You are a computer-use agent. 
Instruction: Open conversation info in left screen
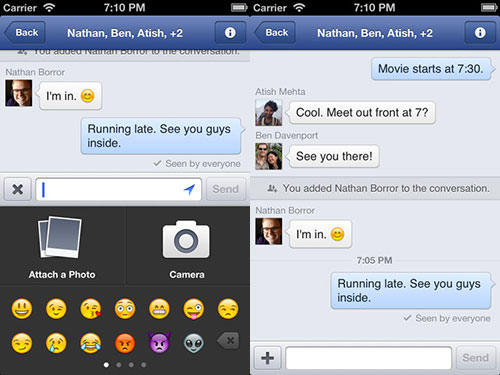[230, 33]
